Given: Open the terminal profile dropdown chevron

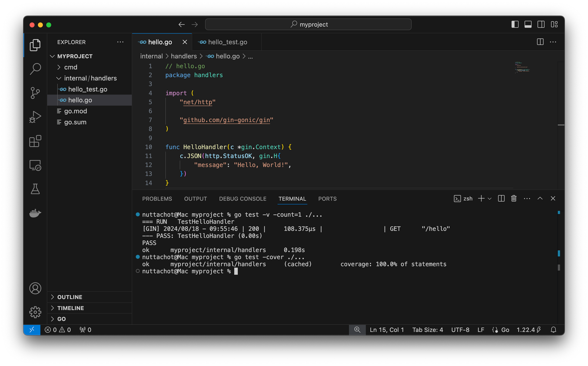Looking at the screenshot, I should (x=490, y=198).
